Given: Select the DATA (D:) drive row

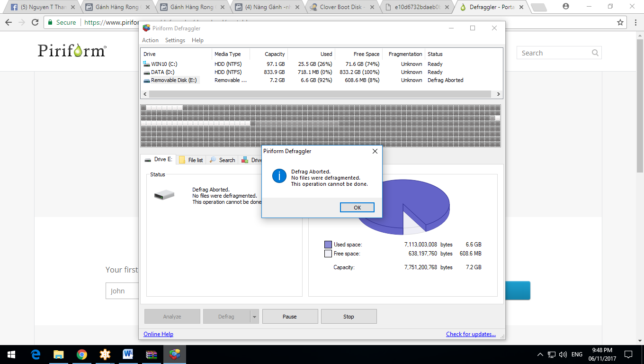Looking at the screenshot, I should click(322, 72).
